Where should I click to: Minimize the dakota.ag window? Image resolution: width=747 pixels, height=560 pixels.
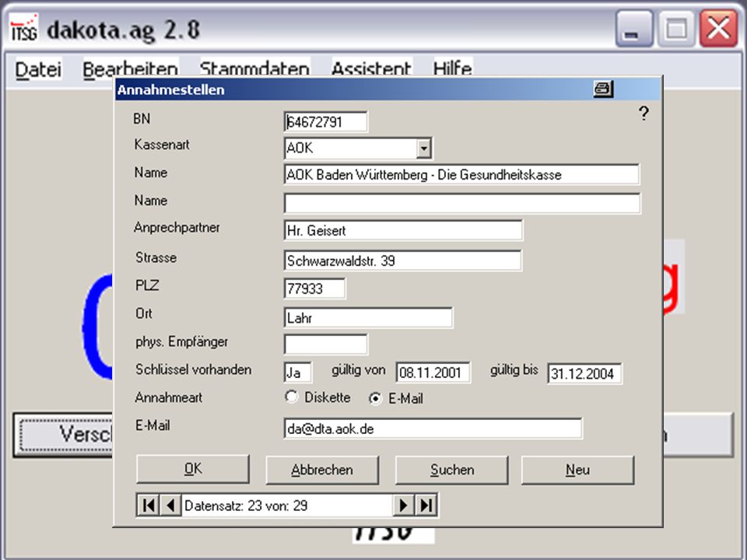(633, 29)
